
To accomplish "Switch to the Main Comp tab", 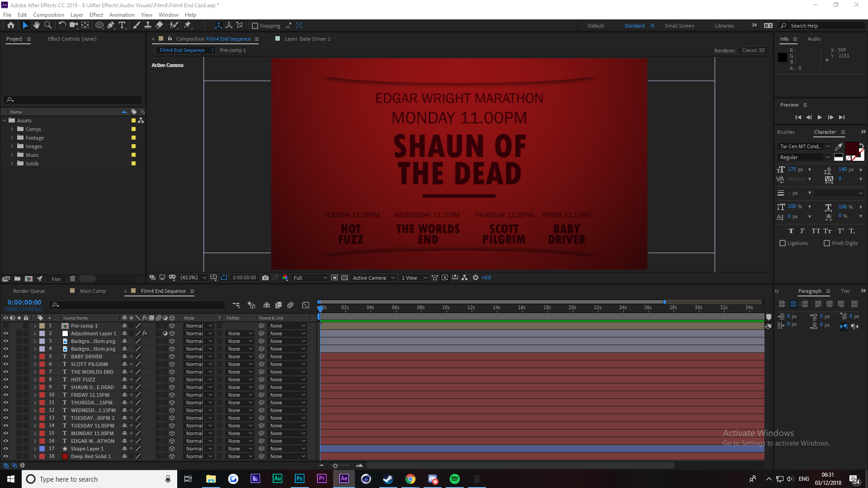I will 93,291.
